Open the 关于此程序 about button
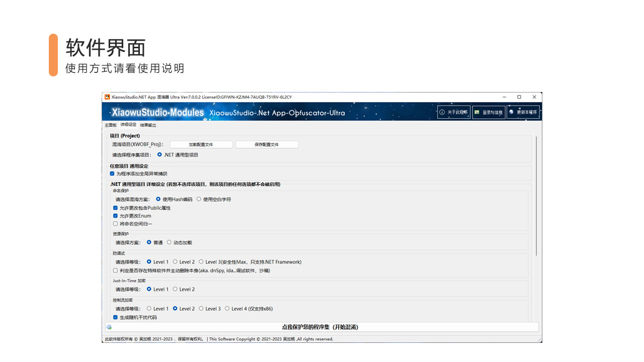 (453, 112)
